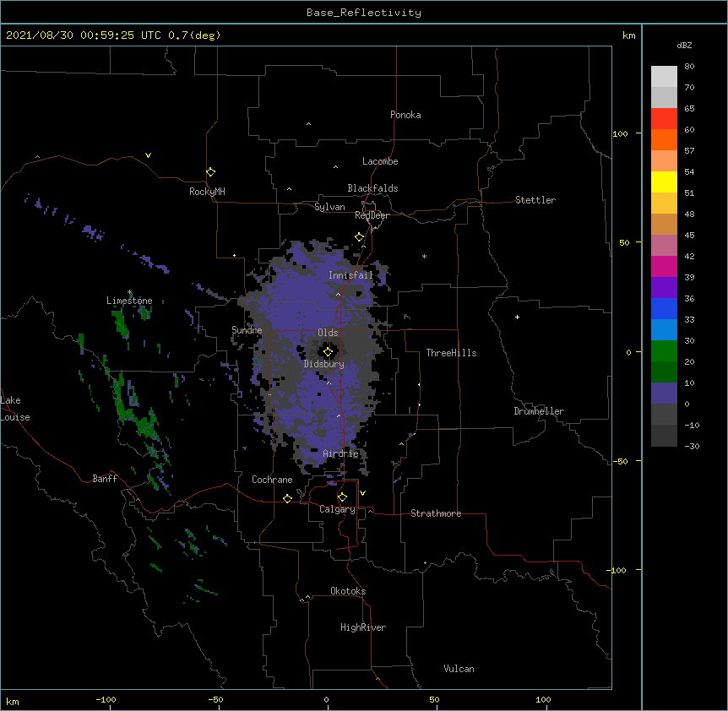The height and width of the screenshot is (711, 728).
Task: Select the Lacombe city label
Action: click(380, 161)
